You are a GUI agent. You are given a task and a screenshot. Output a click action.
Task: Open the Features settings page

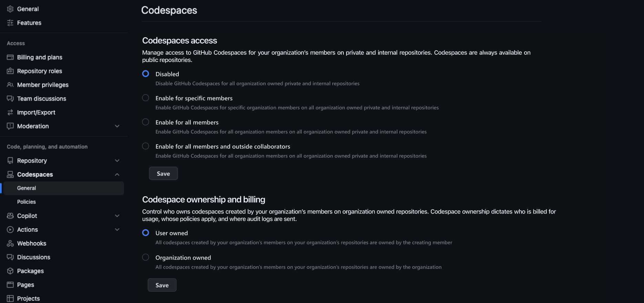click(x=29, y=23)
